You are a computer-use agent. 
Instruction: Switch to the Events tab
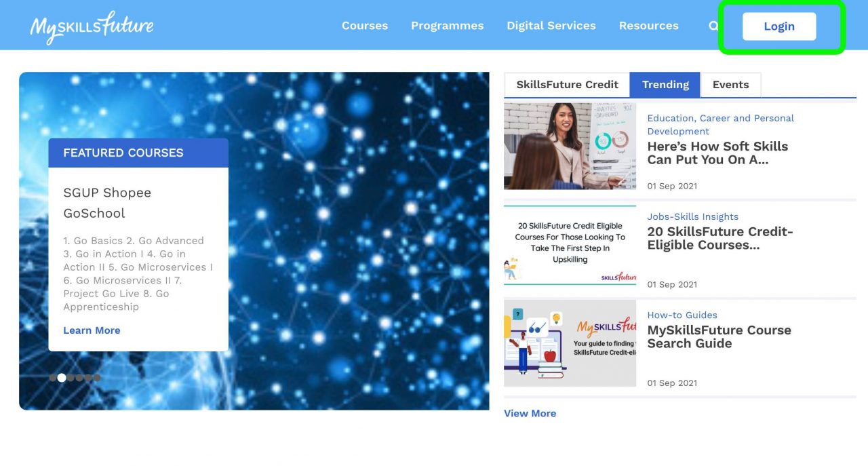pos(730,85)
